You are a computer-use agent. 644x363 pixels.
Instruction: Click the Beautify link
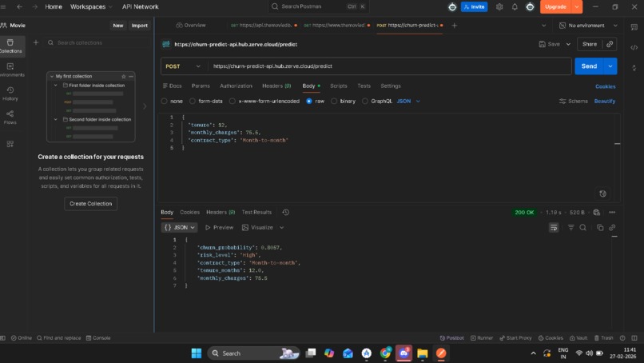click(x=605, y=101)
